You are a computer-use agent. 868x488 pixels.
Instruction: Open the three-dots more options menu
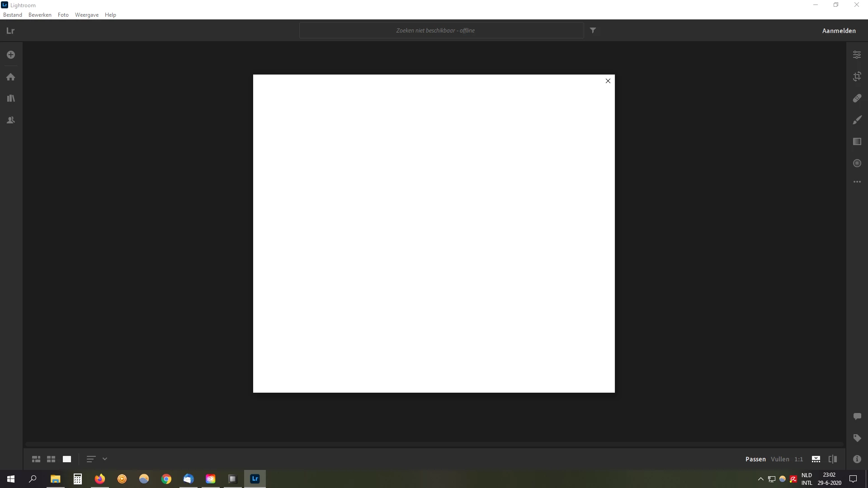857,182
